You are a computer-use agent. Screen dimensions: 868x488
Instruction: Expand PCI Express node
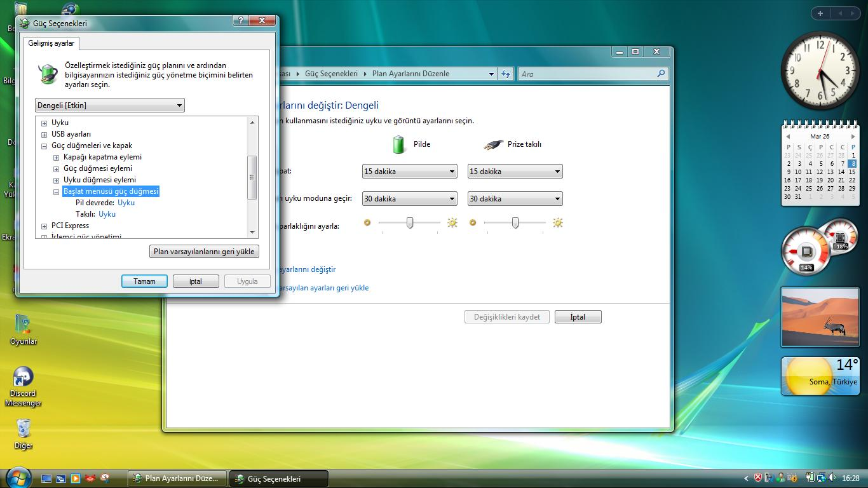pos(44,226)
